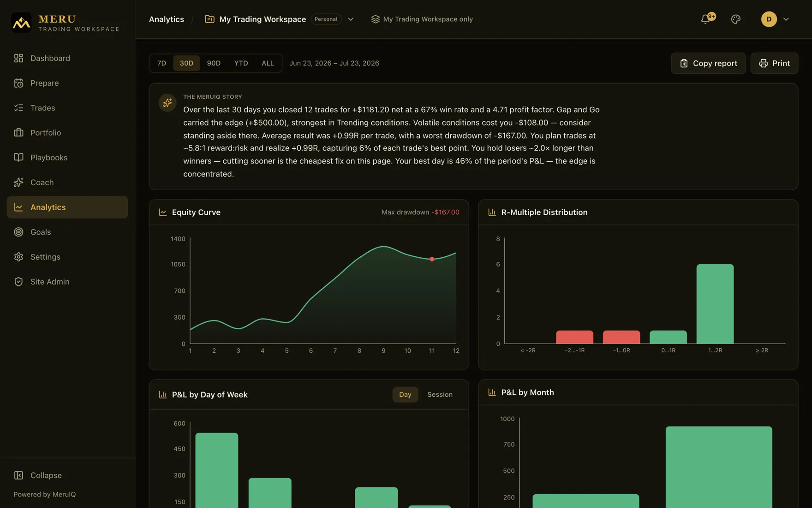Viewport: 812px width, 508px height.
Task: Click the Coach sparkle icon
Action: 18,182
